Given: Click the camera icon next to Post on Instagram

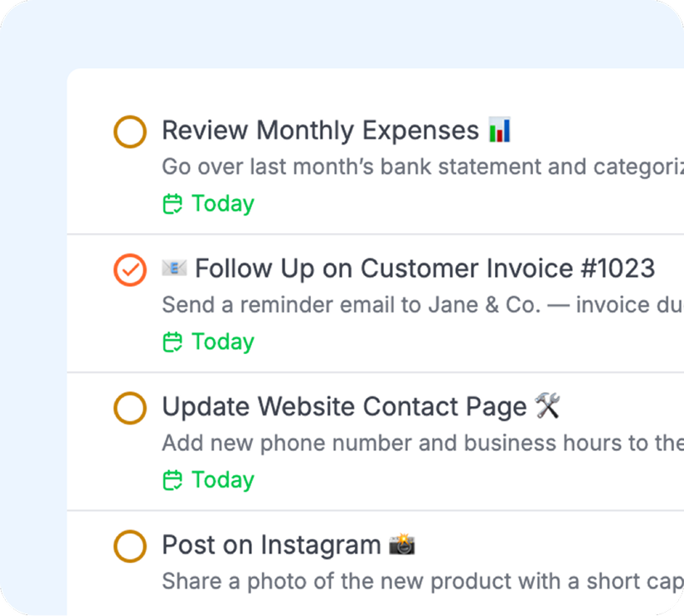Looking at the screenshot, I should pyautogui.click(x=401, y=545).
